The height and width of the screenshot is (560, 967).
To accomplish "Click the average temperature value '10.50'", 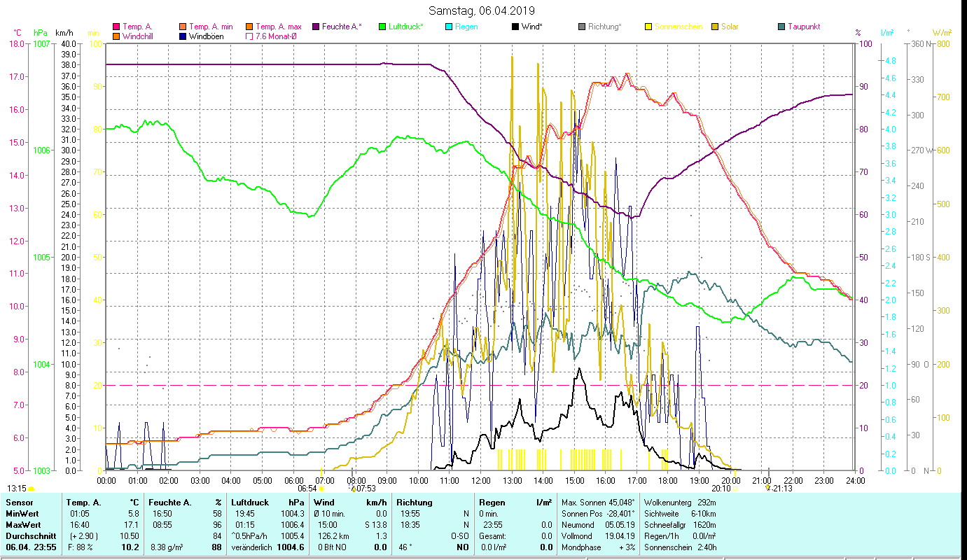I will 130,536.
